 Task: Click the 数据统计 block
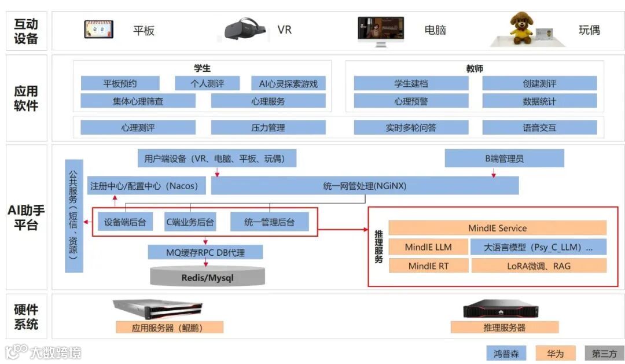(540, 101)
